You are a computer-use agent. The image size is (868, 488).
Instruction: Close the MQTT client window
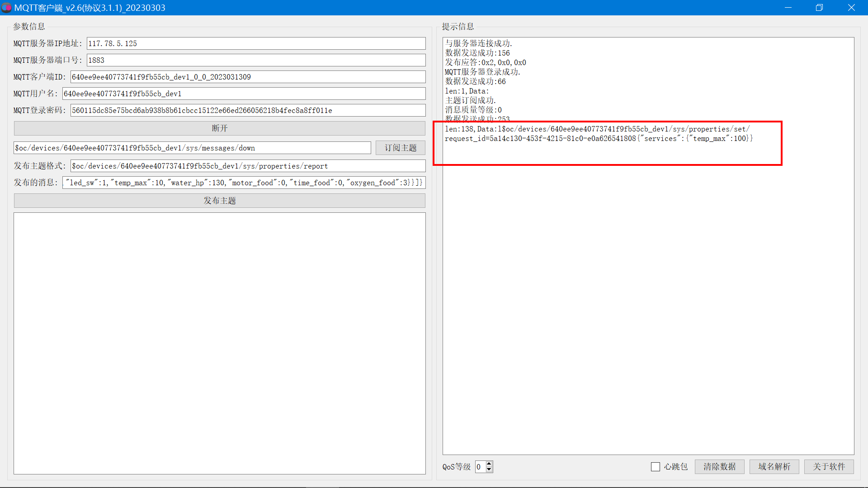(851, 8)
